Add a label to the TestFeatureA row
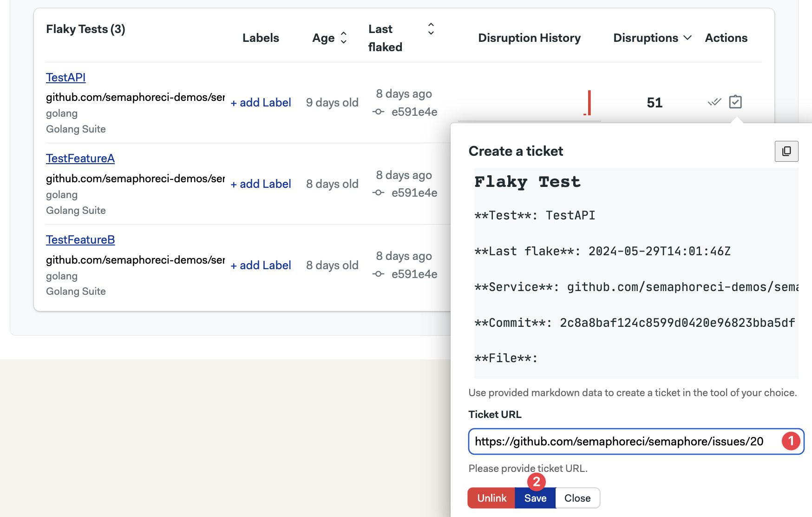 261,184
